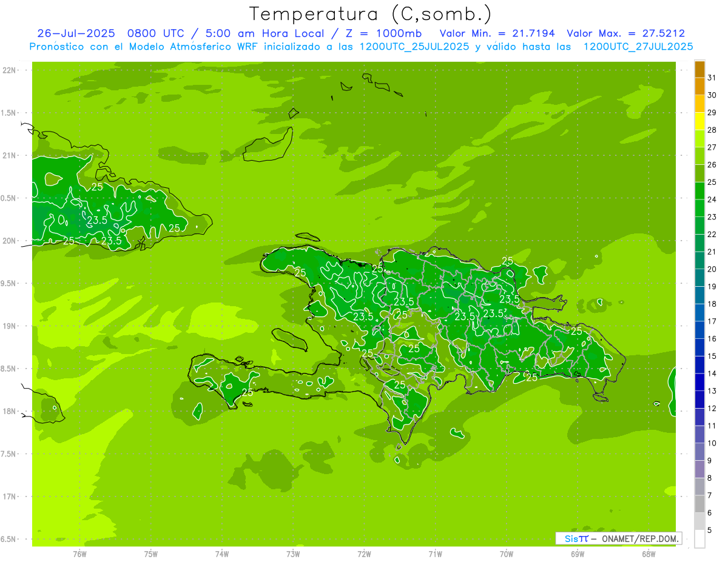Click the '26' colorbar value label
The height and width of the screenshot is (562, 728).
coord(712,165)
